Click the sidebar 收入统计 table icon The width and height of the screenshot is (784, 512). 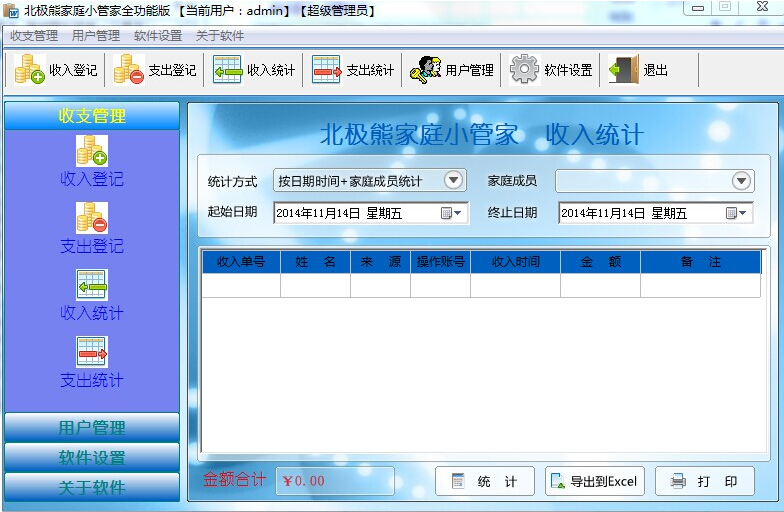tap(92, 284)
